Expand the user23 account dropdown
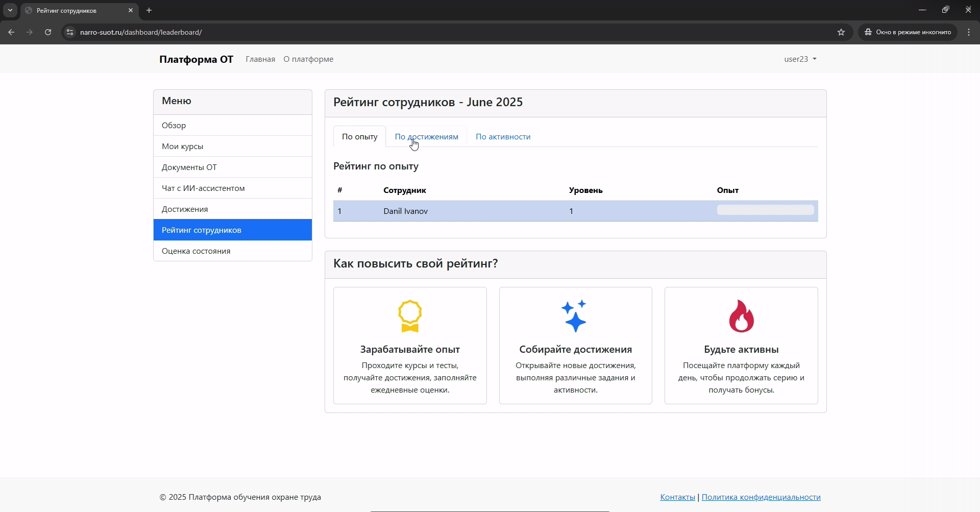 800,59
